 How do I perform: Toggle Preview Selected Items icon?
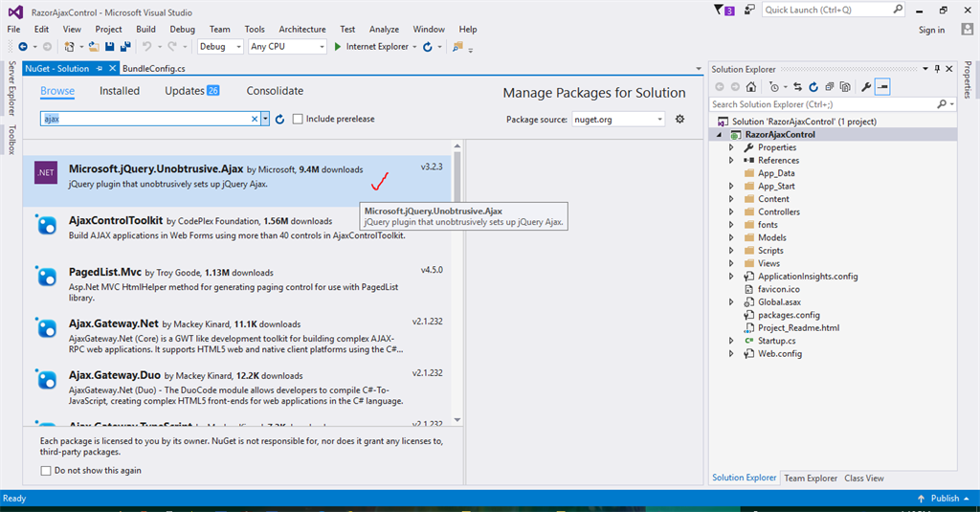[882, 87]
